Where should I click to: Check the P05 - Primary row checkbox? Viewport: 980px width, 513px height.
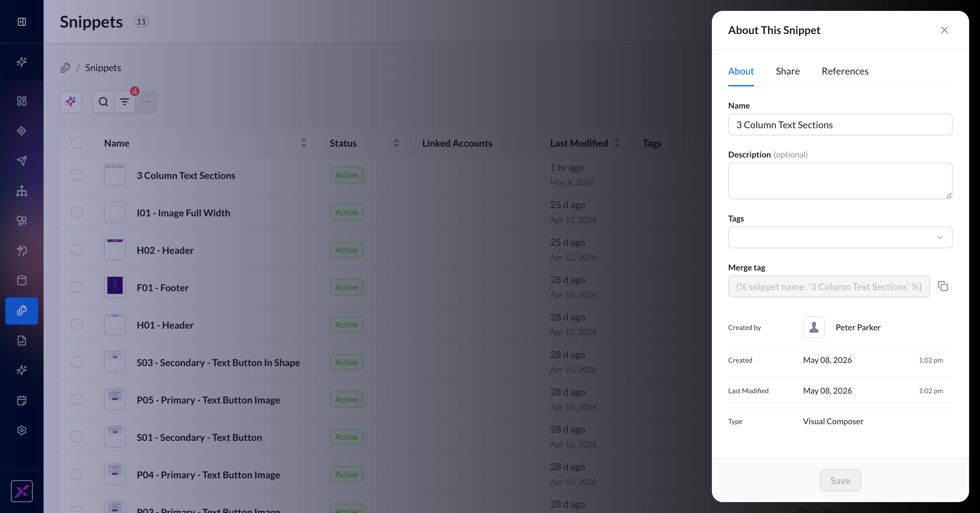[77, 399]
